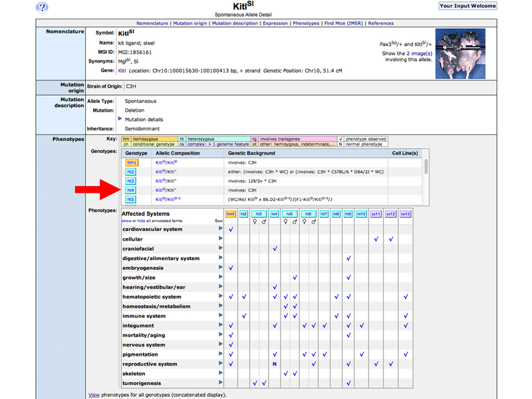Click the show all annotated terms link

[x=126, y=221]
